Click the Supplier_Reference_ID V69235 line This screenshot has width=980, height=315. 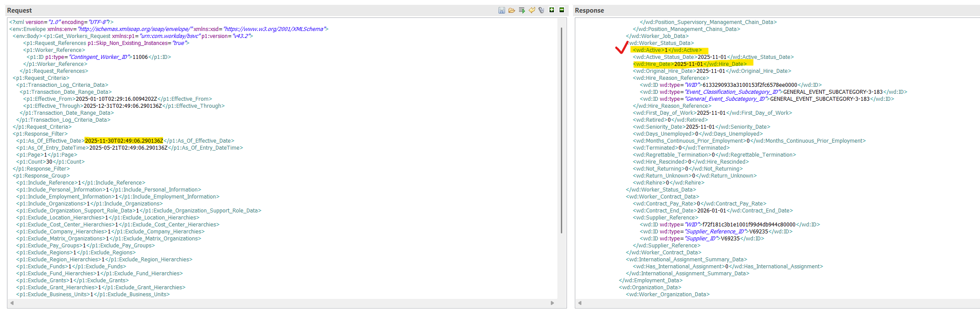click(x=716, y=231)
